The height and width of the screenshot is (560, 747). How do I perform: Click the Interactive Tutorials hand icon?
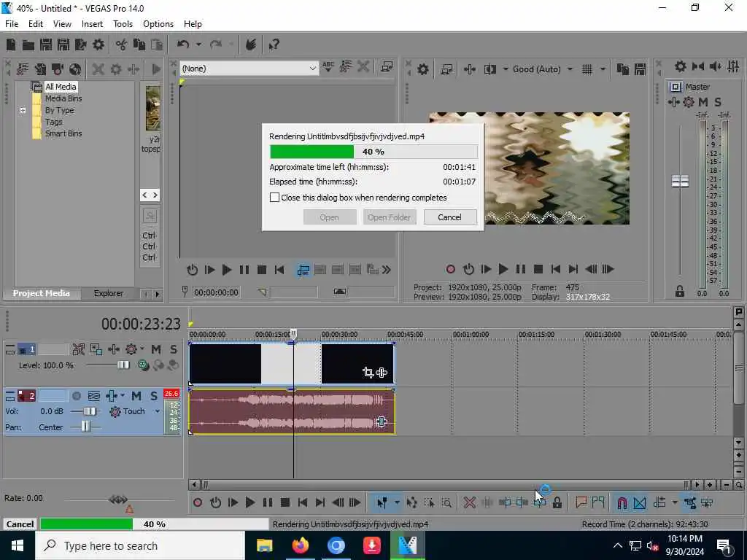click(251, 44)
